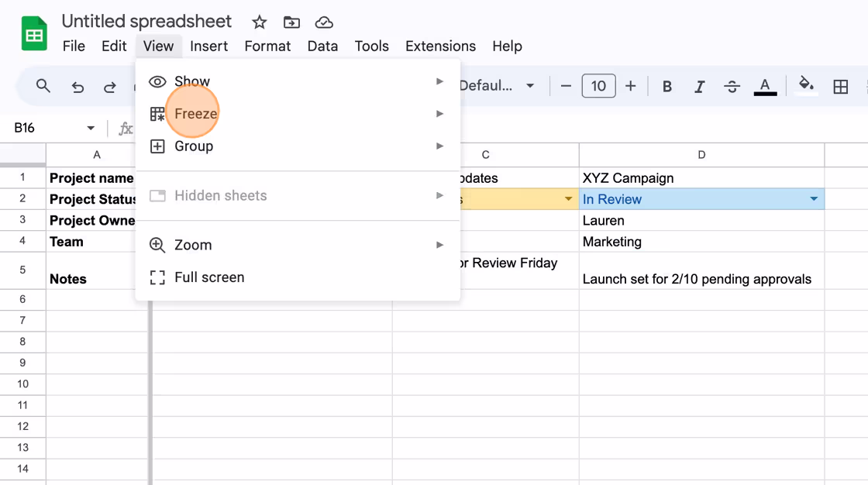Image resolution: width=868 pixels, height=485 pixels.
Task: Open fill color paint bucket
Action: click(806, 86)
